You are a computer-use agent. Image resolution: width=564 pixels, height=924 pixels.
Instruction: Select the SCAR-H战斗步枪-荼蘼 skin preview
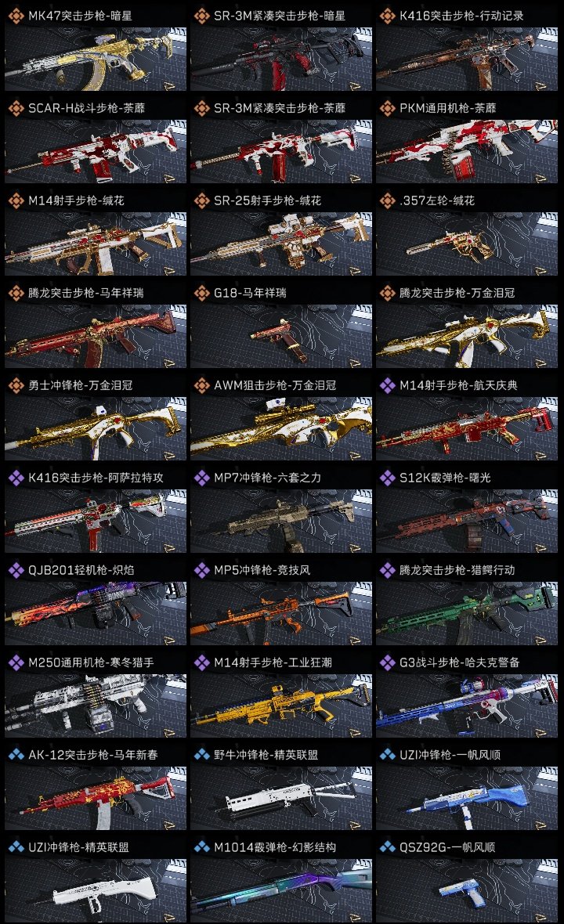[96, 151]
